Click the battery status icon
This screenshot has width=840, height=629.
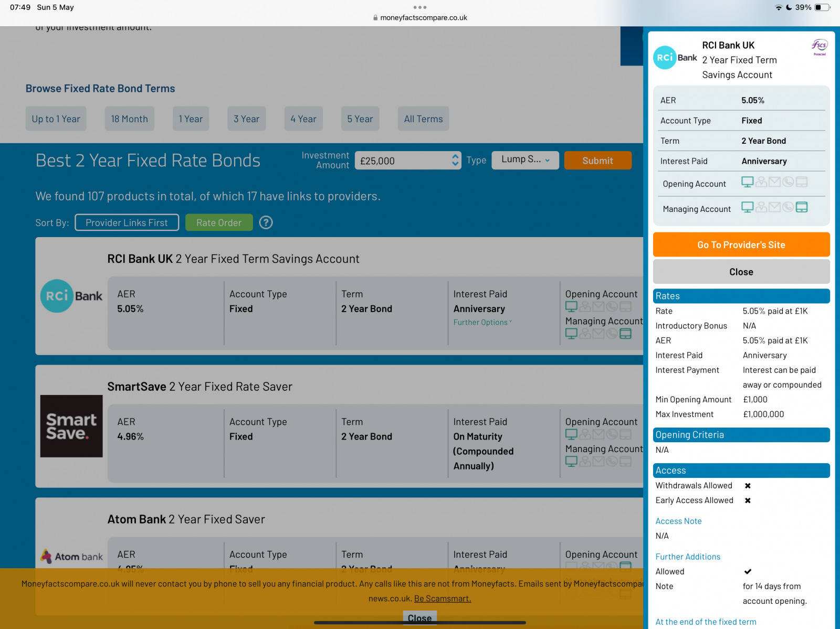pyautogui.click(x=823, y=7)
